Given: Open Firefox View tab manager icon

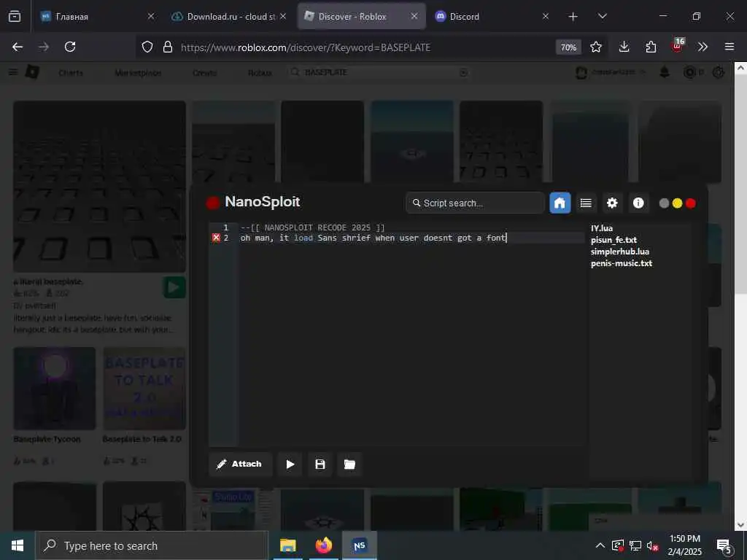Looking at the screenshot, I should [15, 17].
